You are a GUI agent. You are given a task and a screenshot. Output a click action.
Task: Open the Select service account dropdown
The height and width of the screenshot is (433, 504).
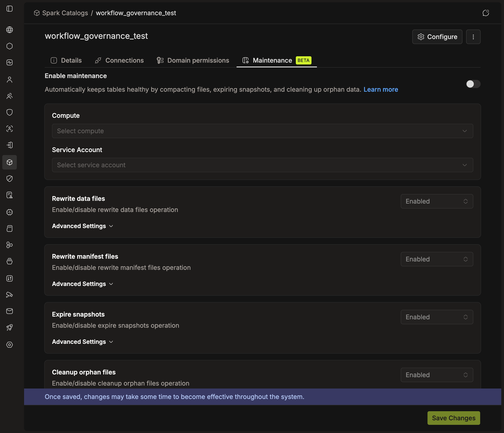click(x=262, y=165)
